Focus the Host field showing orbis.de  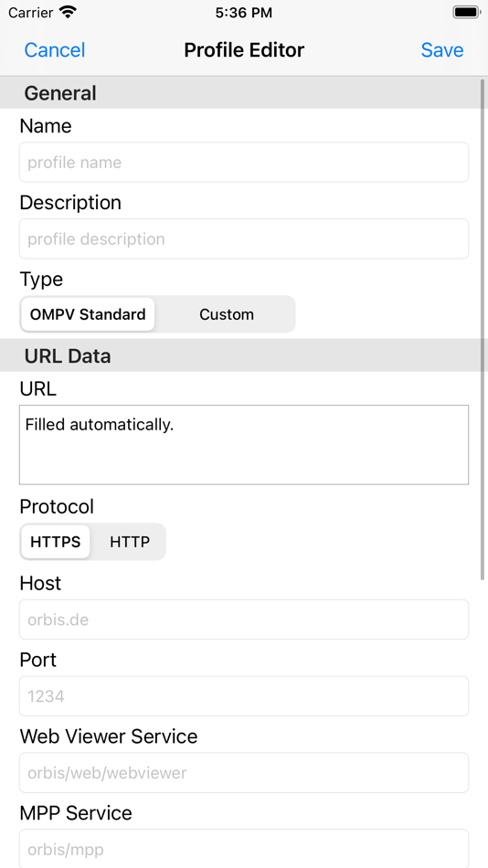tap(244, 619)
